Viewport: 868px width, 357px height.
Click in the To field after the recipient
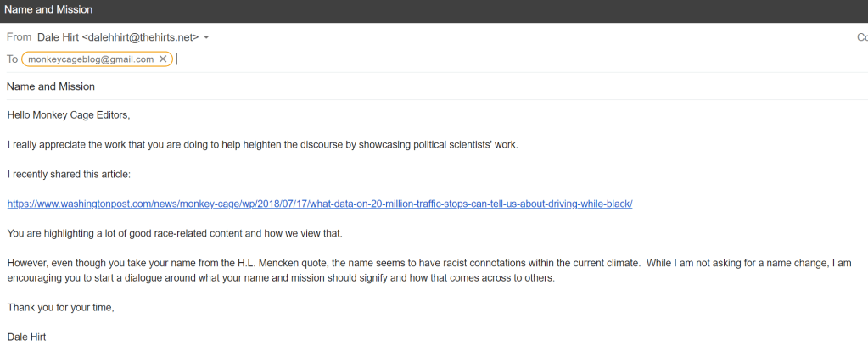tap(424, 59)
